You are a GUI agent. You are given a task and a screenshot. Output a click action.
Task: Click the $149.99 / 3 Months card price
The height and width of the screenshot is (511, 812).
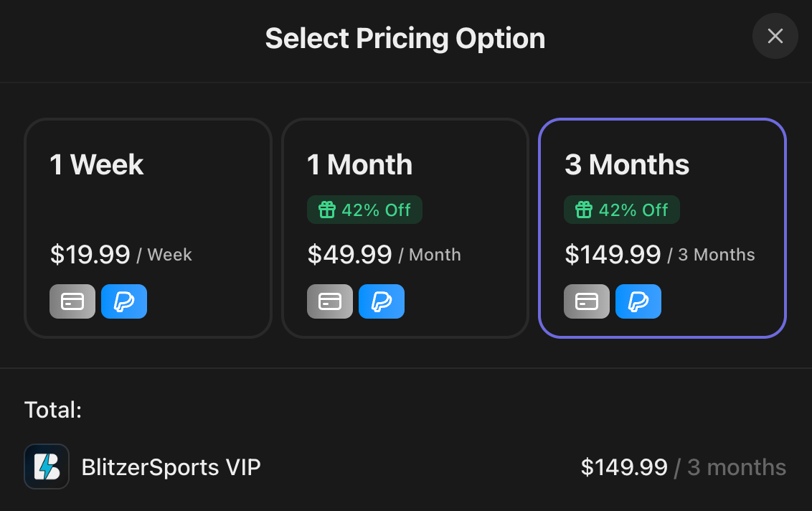pyautogui.click(x=659, y=255)
